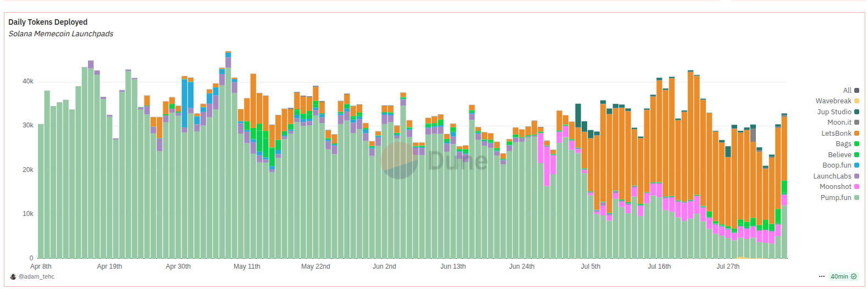Screen dimensions: 868x289
Task: Click the Daily Tokens Deployed title
Action: pyautogui.click(x=48, y=22)
